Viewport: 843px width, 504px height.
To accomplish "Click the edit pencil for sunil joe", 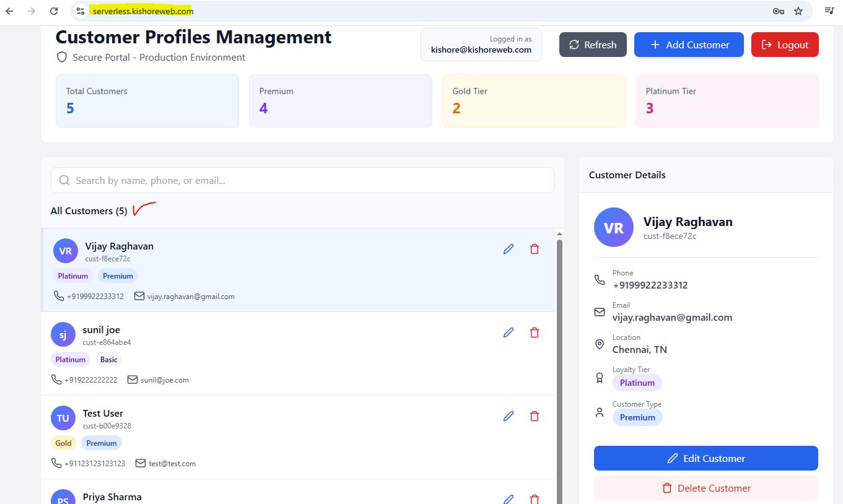I will coord(509,332).
